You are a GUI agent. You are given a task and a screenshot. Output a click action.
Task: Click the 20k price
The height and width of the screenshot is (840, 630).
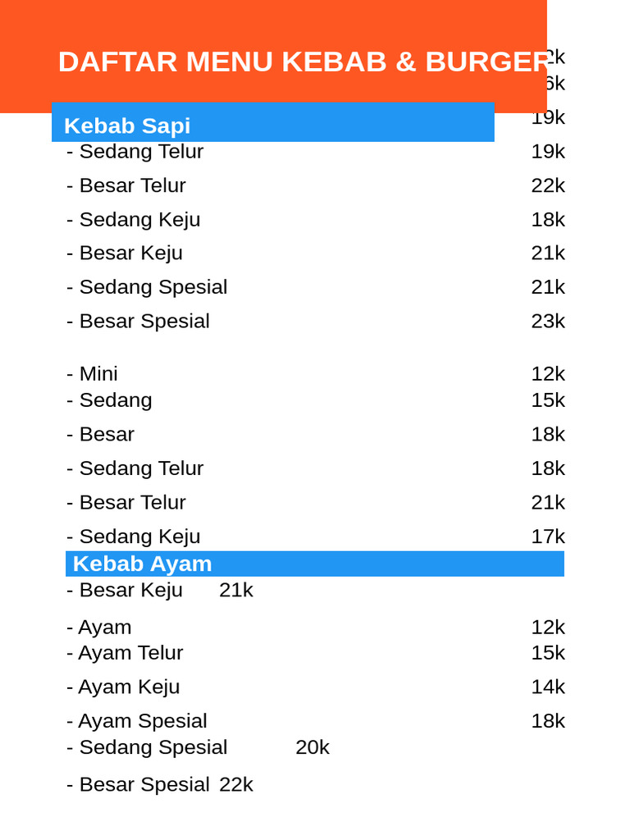click(x=313, y=747)
